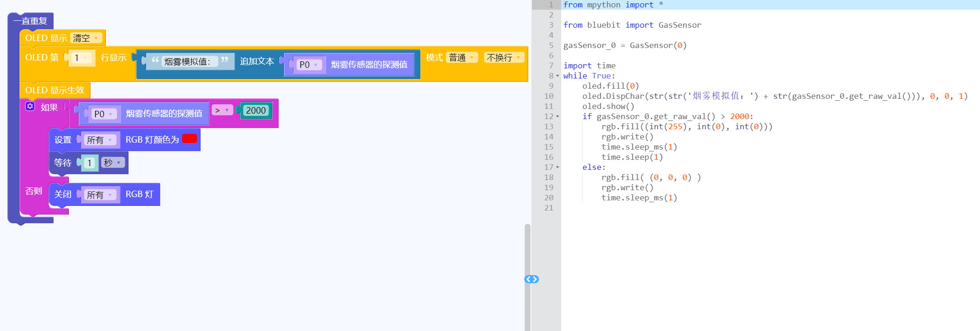Image resolution: width=980 pixels, height=331 pixels.
Task: Open the 不换行 dropdown
Action: pyautogui.click(x=503, y=58)
